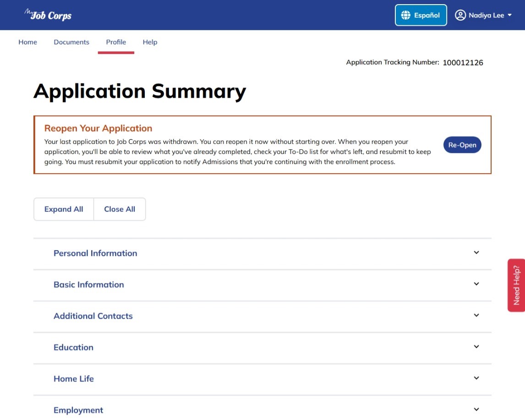Click the chevron on Home Life row
This screenshot has width=525, height=420.
[x=476, y=378]
